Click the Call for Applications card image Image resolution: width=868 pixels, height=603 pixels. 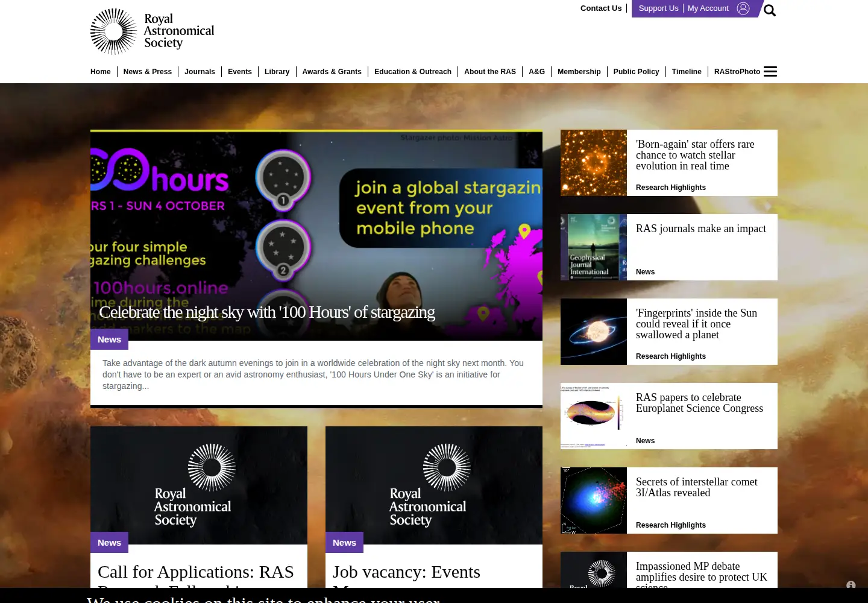(199, 485)
